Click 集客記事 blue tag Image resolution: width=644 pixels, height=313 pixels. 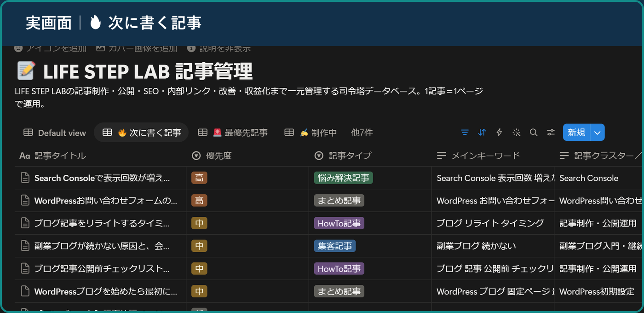pyautogui.click(x=334, y=246)
